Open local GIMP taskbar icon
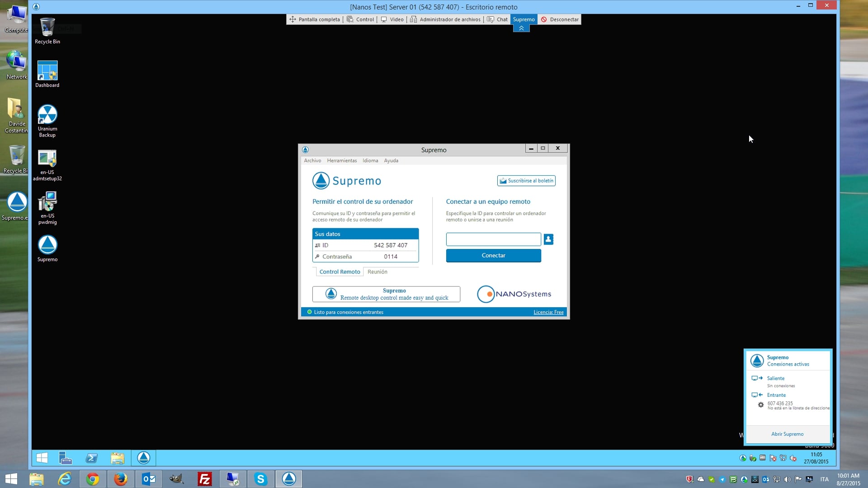 click(x=177, y=479)
